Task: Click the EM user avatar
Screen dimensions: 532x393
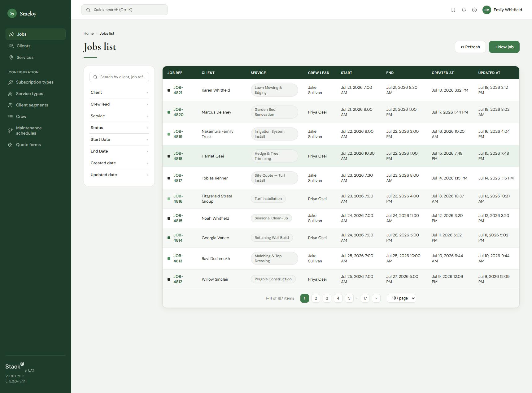Action: tap(487, 10)
